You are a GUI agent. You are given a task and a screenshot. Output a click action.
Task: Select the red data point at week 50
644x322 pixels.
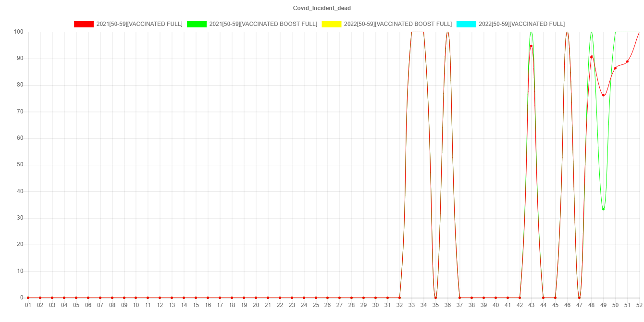[615, 68]
